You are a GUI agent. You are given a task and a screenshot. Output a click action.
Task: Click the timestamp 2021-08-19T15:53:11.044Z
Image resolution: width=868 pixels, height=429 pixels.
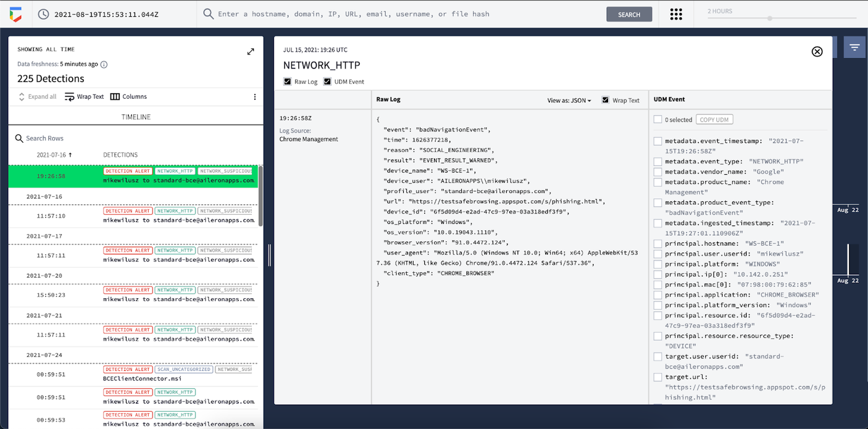pos(106,14)
